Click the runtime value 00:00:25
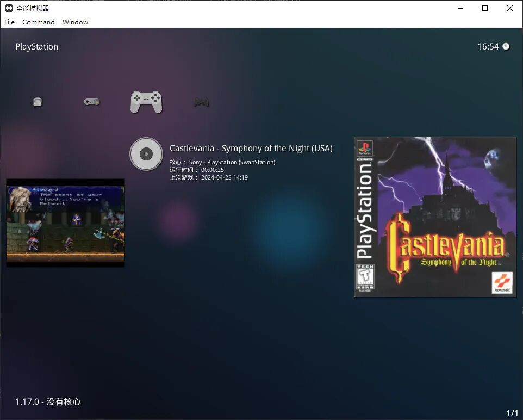Image resolution: width=523 pixels, height=420 pixels. point(213,170)
